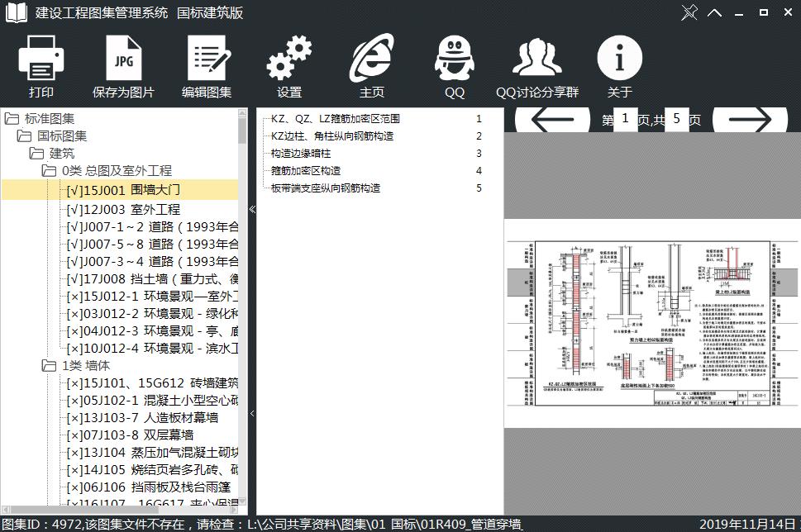Select tree item 04J012-3 环境景观 亭

(x=152, y=330)
